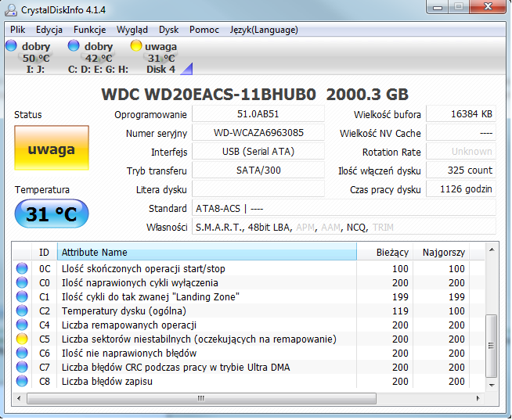Select the 'Landing Zone' cycles row
The image size is (512, 420).
tap(248, 296)
